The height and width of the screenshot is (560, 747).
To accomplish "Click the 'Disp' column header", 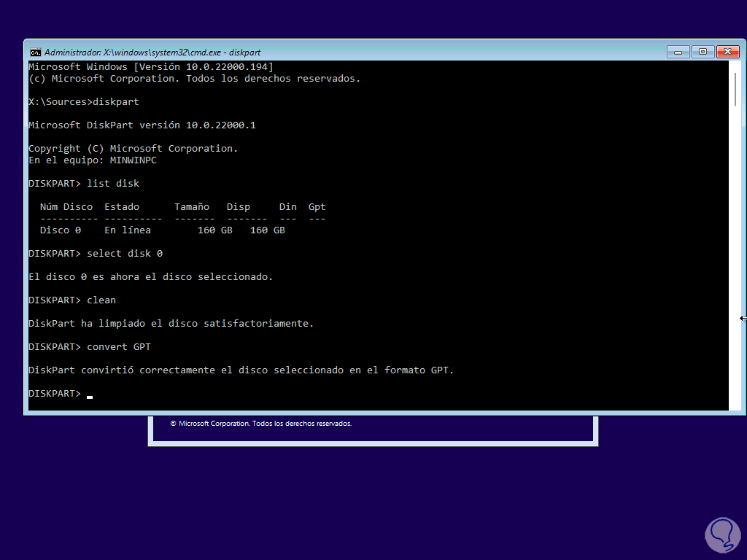I will tap(239, 207).
